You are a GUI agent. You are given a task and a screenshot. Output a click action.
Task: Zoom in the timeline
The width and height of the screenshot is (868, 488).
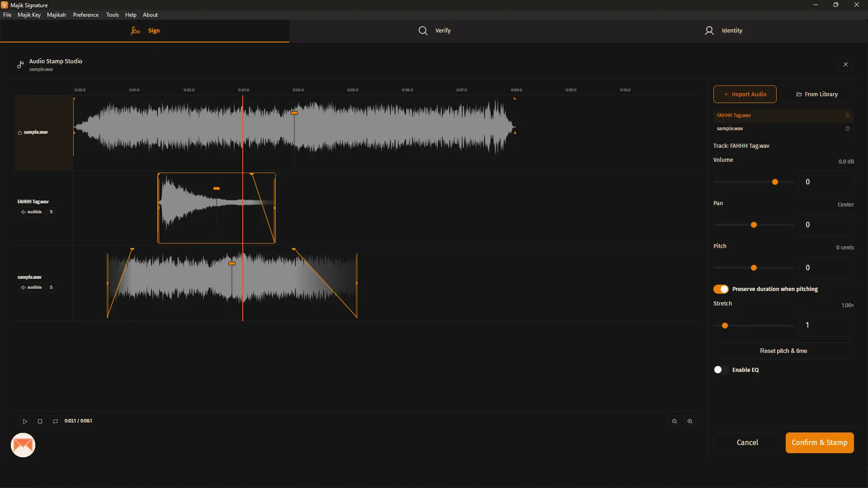[690, 421]
